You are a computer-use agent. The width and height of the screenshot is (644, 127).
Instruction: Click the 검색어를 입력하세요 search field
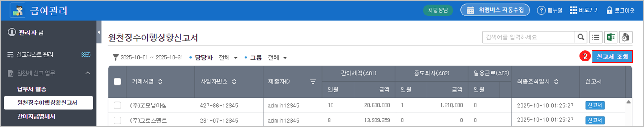pos(528,37)
